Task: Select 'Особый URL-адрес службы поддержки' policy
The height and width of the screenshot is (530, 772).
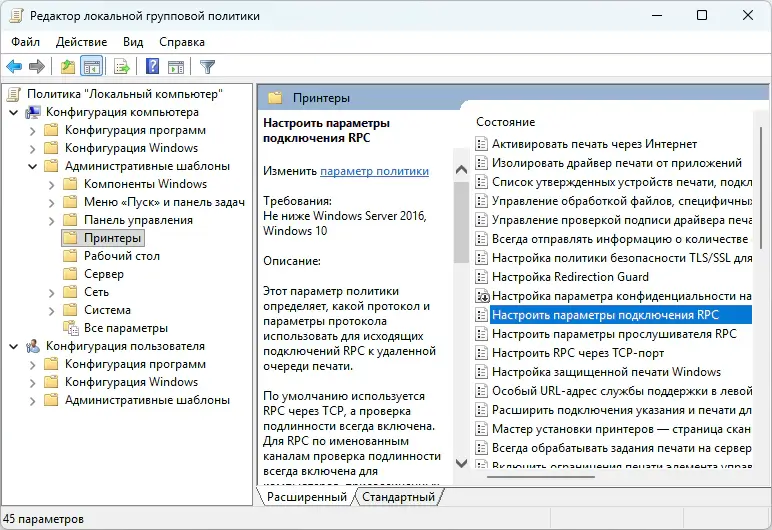Action: (x=621, y=391)
